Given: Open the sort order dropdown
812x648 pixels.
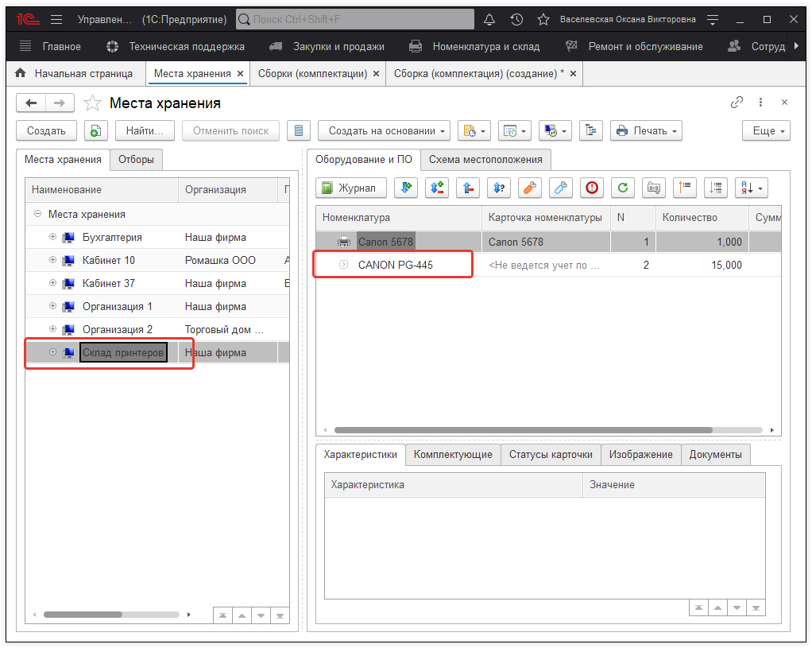Looking at the screenshot, I should coord(751,188).
